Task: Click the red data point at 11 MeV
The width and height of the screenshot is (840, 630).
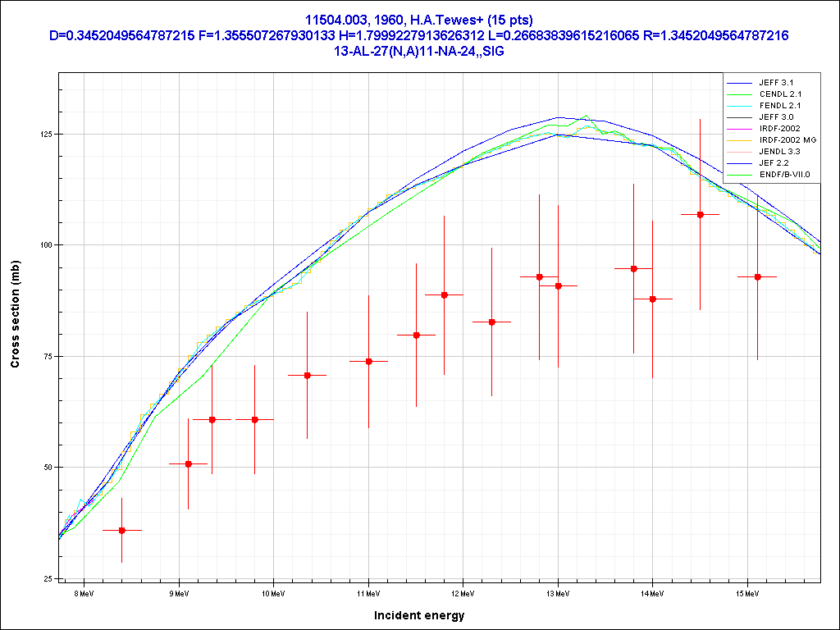Action: coord(368,362)
